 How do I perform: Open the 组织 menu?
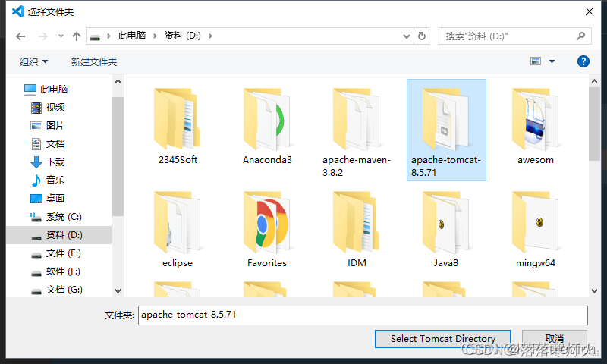(33, 62)
